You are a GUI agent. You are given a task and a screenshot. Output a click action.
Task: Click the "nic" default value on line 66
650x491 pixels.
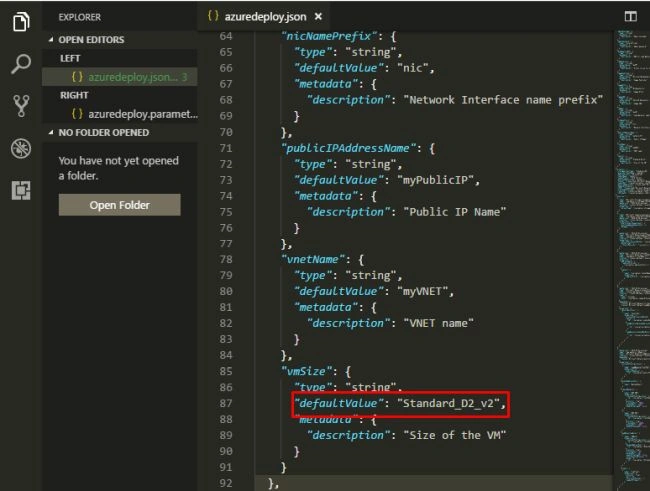(412, 68)
